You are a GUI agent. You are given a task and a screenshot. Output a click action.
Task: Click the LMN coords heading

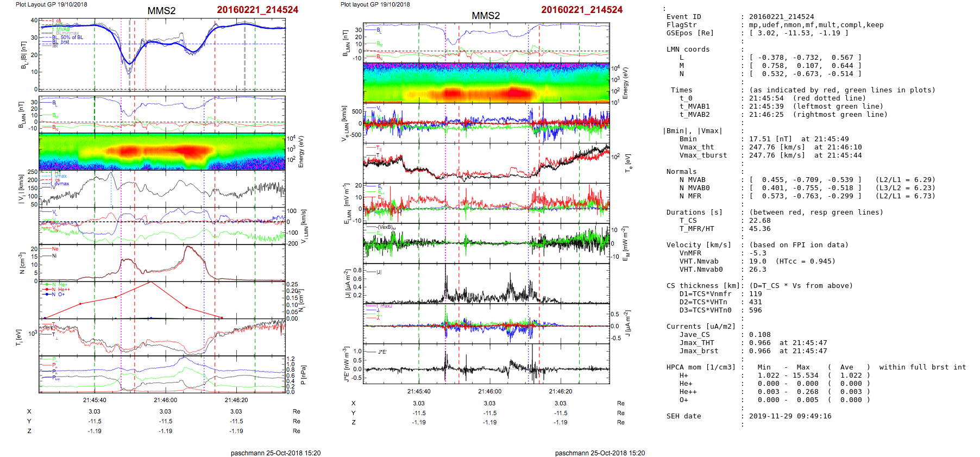click(688, 49)
